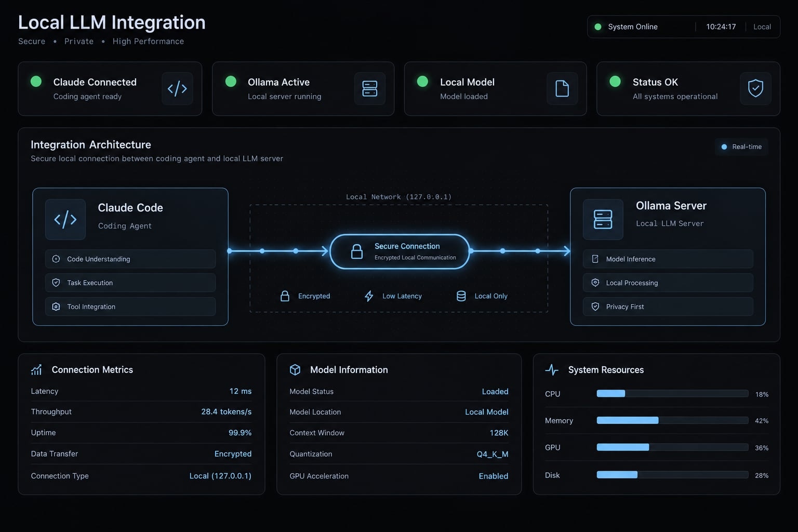798x532 pixels.
Task: Click the Ollama Server rack icon
Action: point(603,219)
